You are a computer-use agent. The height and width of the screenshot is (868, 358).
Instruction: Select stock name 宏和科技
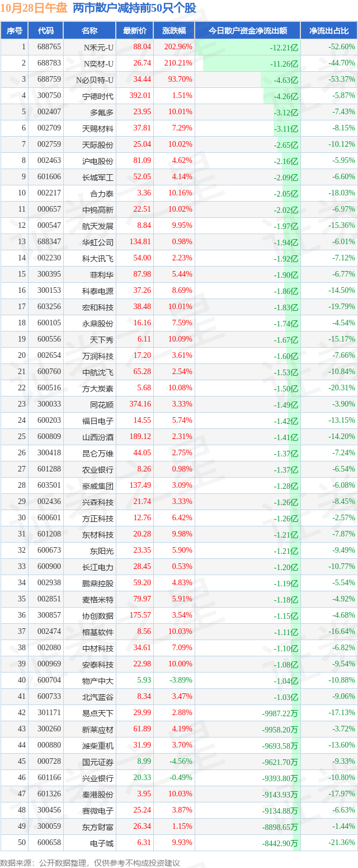(98, 307)
